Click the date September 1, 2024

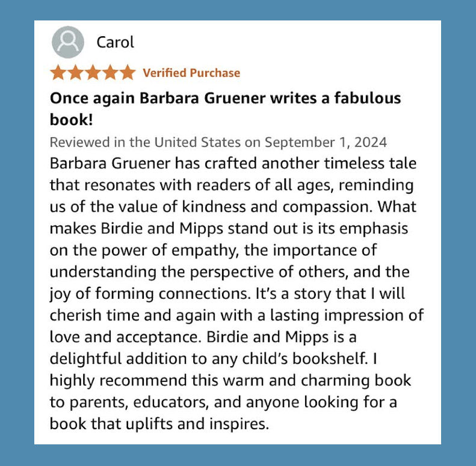pos(326,143)
